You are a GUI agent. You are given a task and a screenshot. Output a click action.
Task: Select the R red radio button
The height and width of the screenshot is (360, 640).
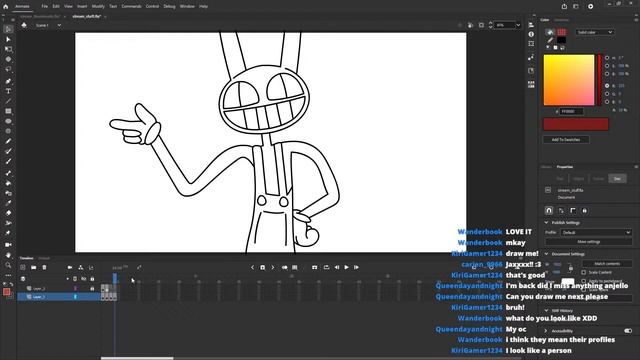(x=607, y=86)
